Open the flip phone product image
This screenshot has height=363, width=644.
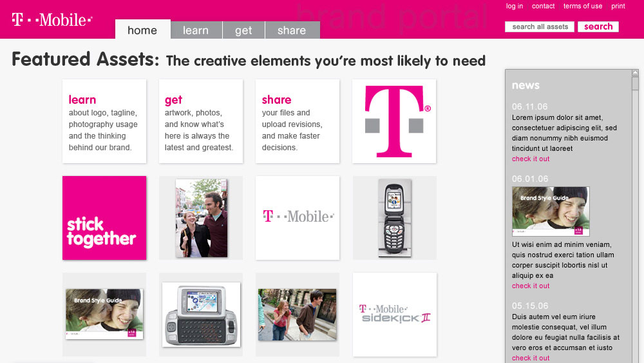click(395, 218)
